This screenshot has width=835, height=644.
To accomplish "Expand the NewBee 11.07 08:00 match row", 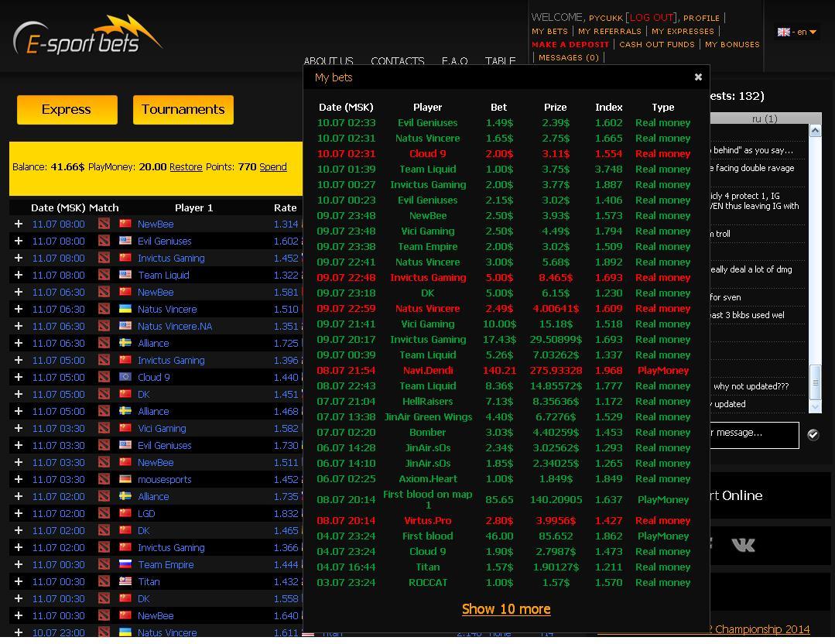I will point(19,224).
